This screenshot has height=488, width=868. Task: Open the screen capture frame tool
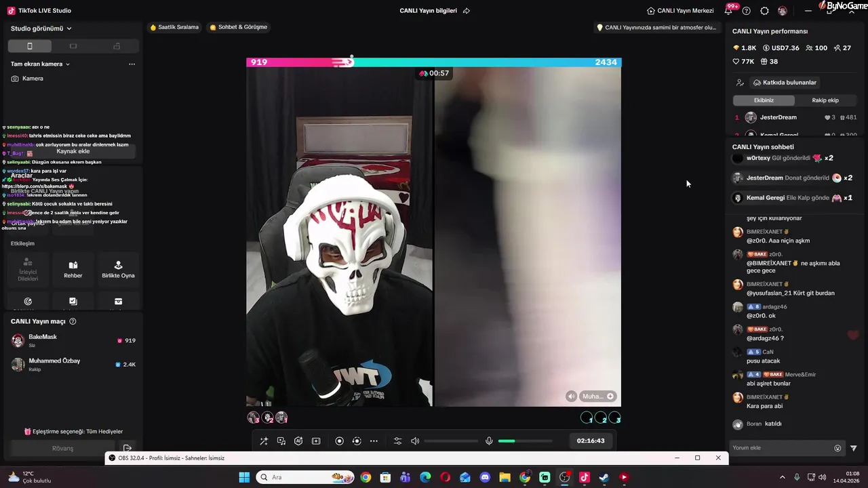tap(316, 441)
